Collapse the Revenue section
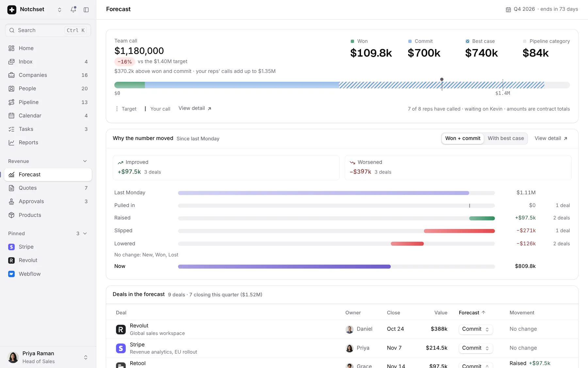The width and height of the screenshot is (588, 368). (x=85, y=161)
